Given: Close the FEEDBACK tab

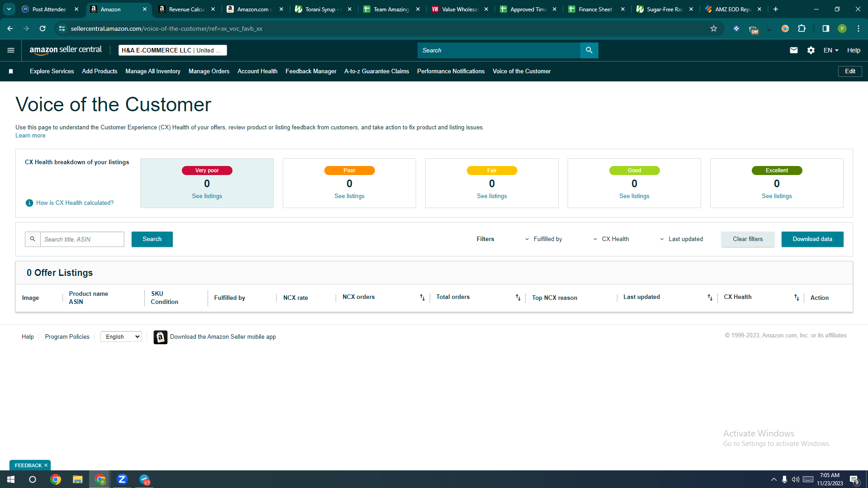Looking at the screenshot, I should [x=46, y=465].
